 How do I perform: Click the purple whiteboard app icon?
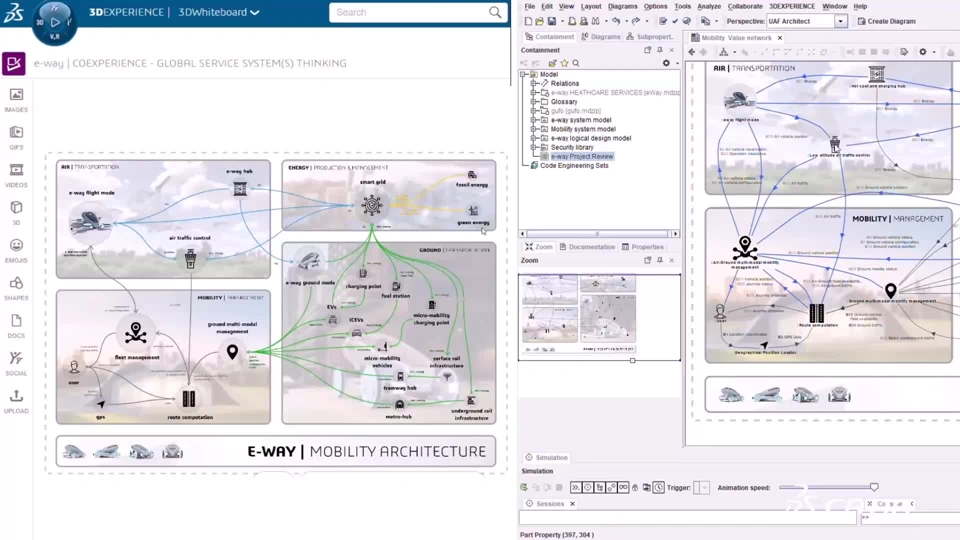13,63
